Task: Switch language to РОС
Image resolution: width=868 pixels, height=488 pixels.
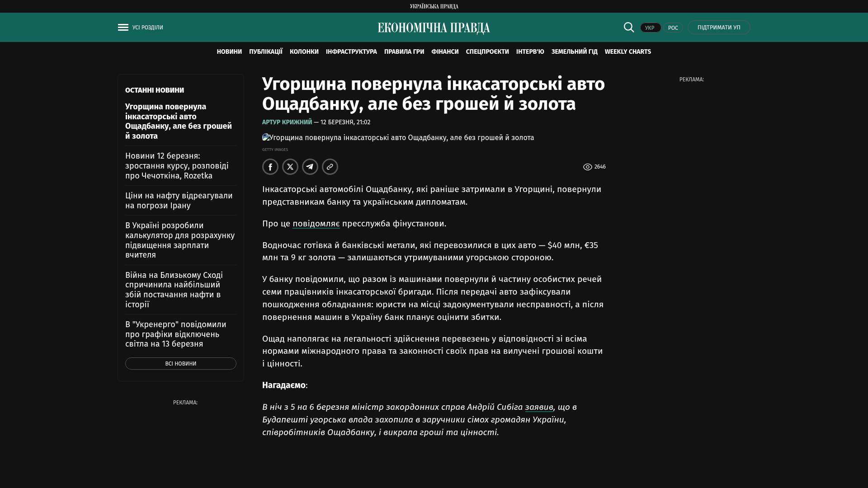Action: pyautogui.click(x=673, y=28)
